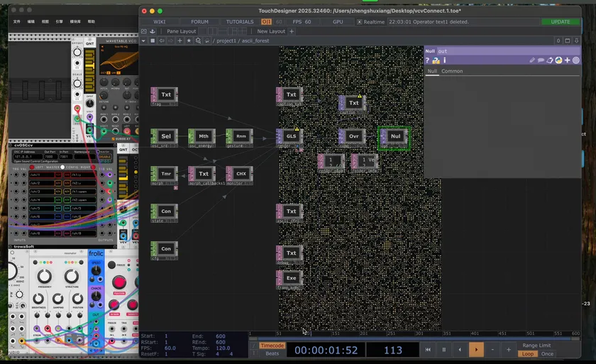596x364 pixels.
Task: Click the timeline range slider bar
Action: pyautogui.click(x=414, y=338)
